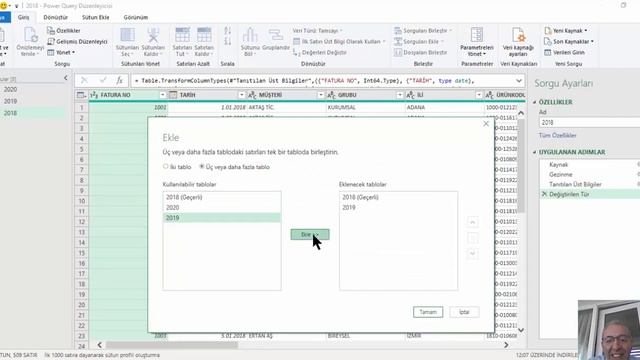Open Veri Türü dropdown

pos(318,31)
